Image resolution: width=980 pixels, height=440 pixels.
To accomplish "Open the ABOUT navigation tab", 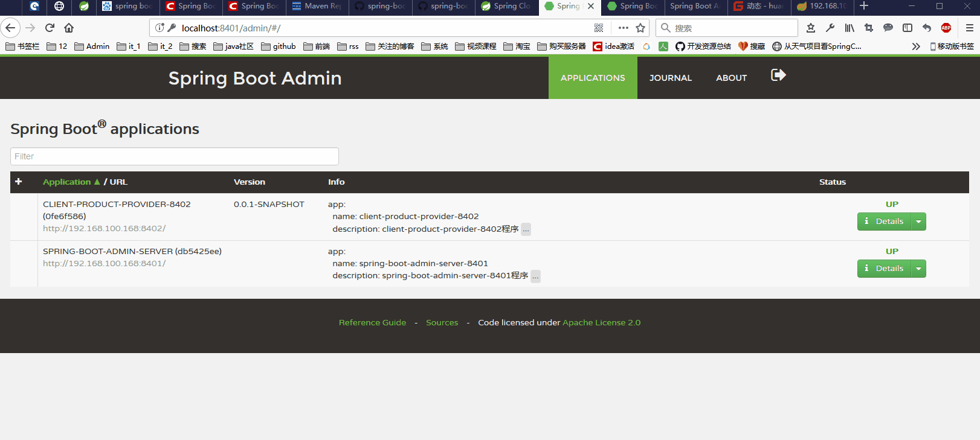I will pos(732,78).
